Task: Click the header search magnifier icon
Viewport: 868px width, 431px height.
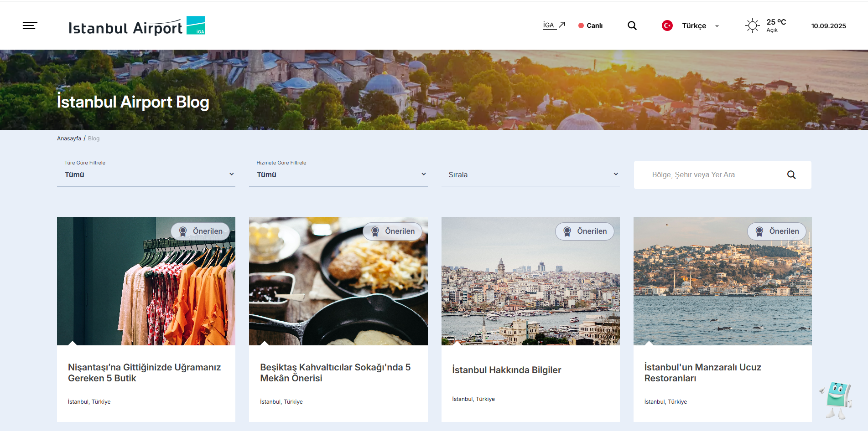Action: [632, 26]
